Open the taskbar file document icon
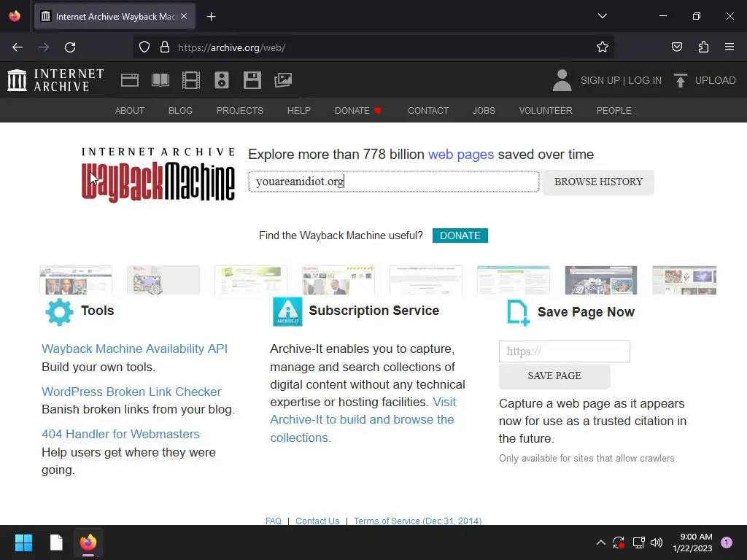747x560 pixels. click(56, 542)
